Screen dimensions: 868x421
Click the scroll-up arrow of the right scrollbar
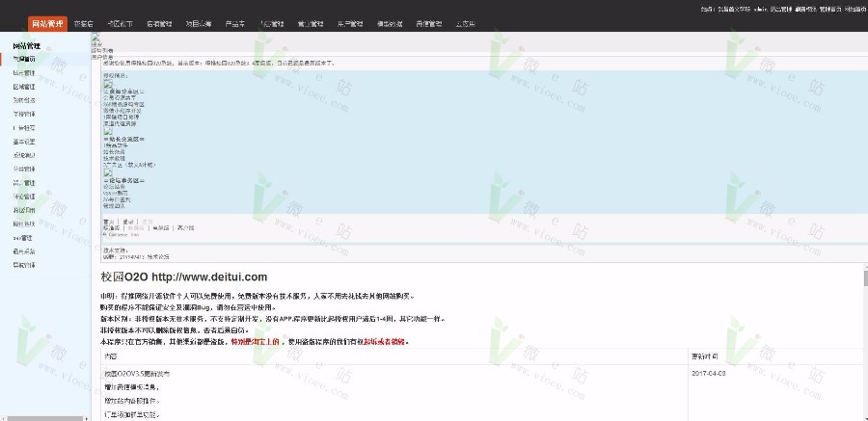pos(865,267)
